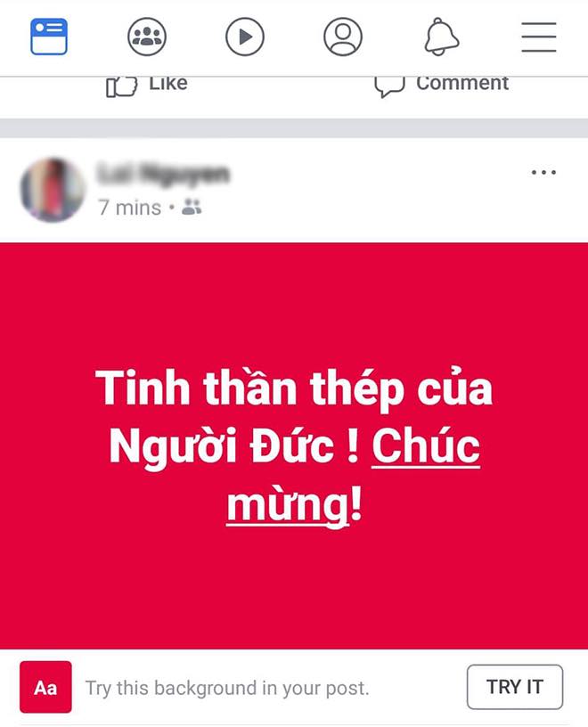Open the blurred profile picture of poster
The height and width of the screenshot is (727, 588).
tap(53, 190)
